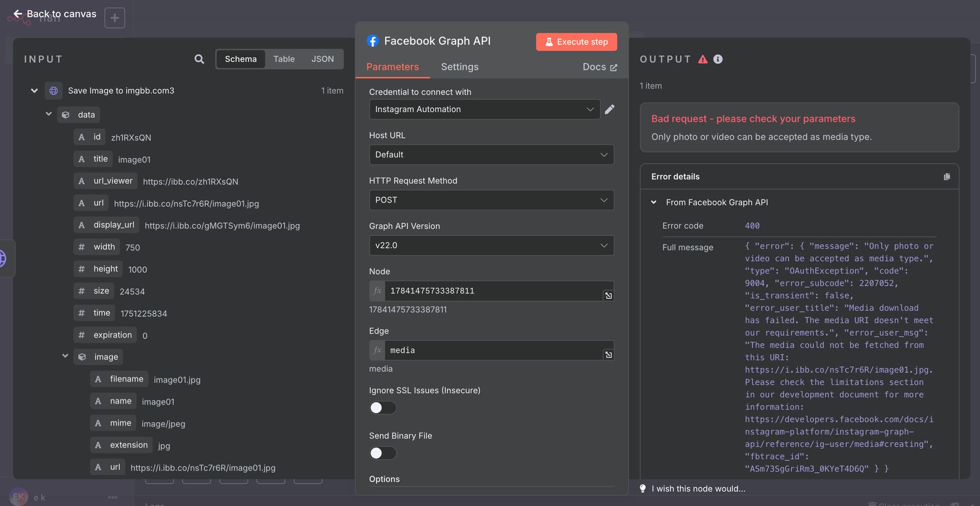Viewport: 980px width, 506px height.
Task: Click the user avatar at bottom left
Action: (x=18, y=497)
